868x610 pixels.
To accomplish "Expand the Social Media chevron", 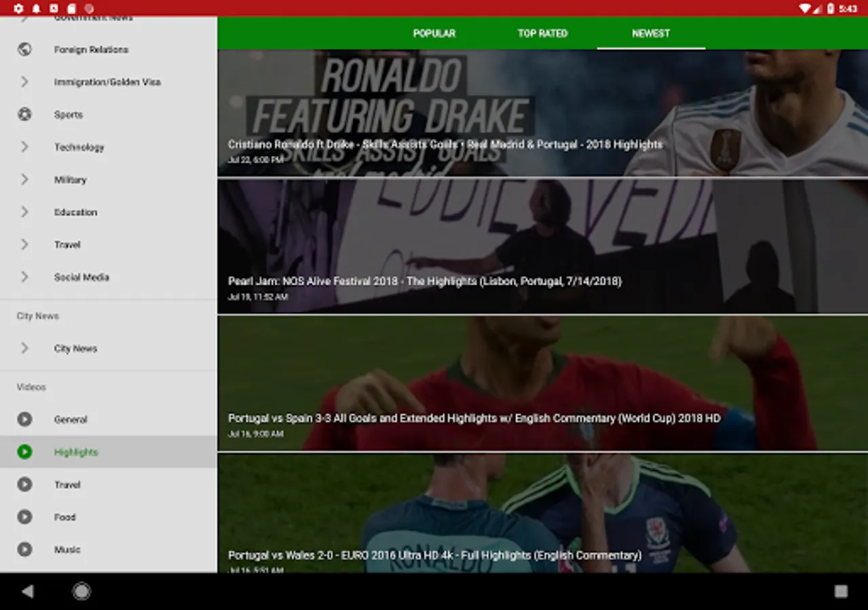I will pos(24,277).
